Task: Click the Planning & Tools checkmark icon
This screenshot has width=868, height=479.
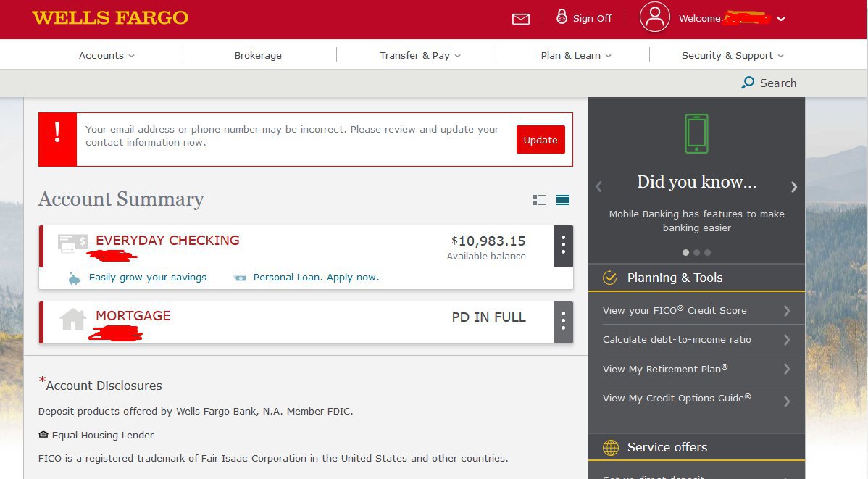Action: (x=609, y=278)
